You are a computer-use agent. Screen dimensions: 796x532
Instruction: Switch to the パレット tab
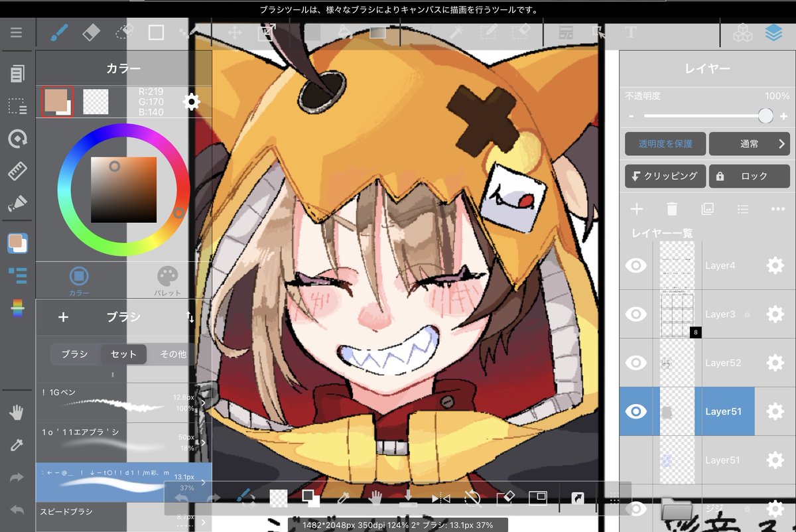point(167,281)
